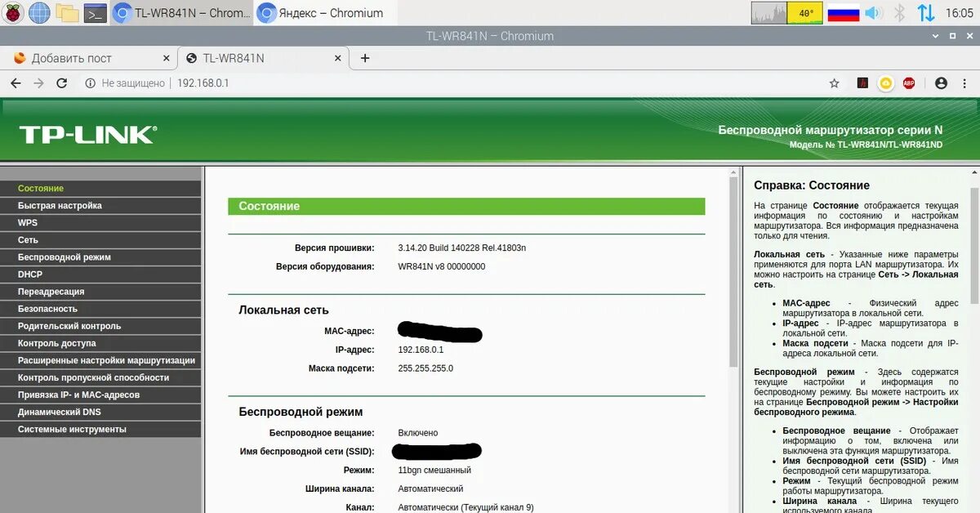
Task: Change keyboard layout via Russian flag icon
Action: click(x=843, y=13)
